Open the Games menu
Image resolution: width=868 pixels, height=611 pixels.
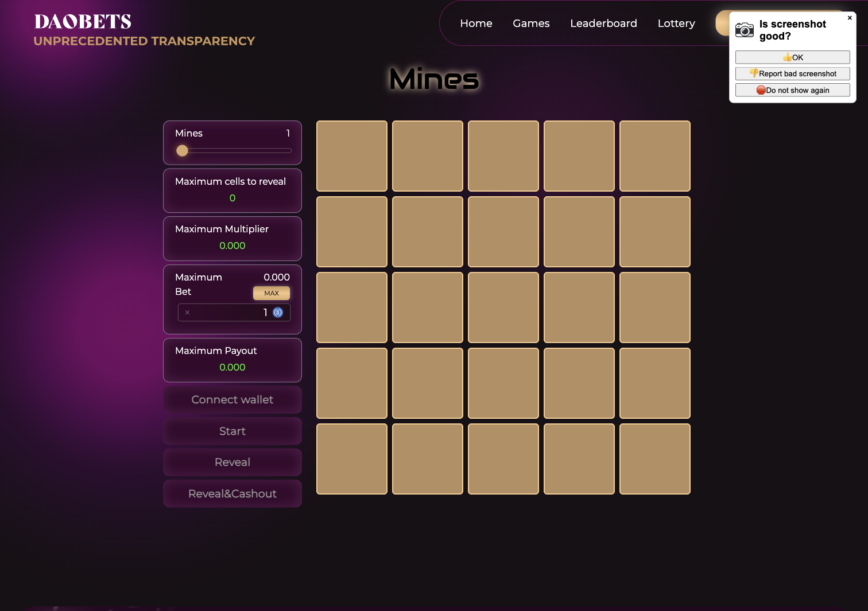pos(531,24)
